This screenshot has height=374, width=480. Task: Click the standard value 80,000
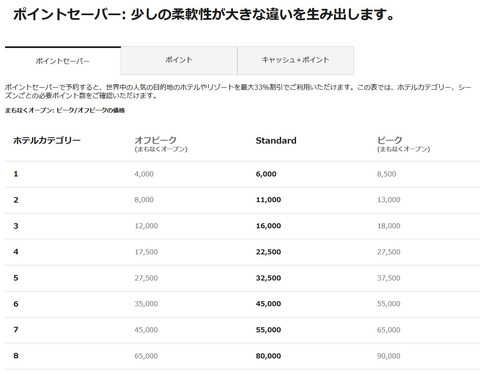[268, 356]
